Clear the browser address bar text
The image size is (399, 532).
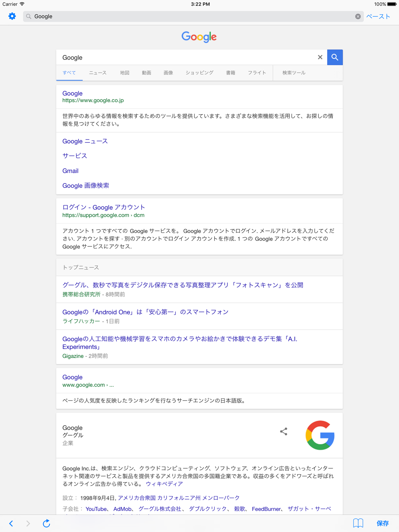(358, 16)
